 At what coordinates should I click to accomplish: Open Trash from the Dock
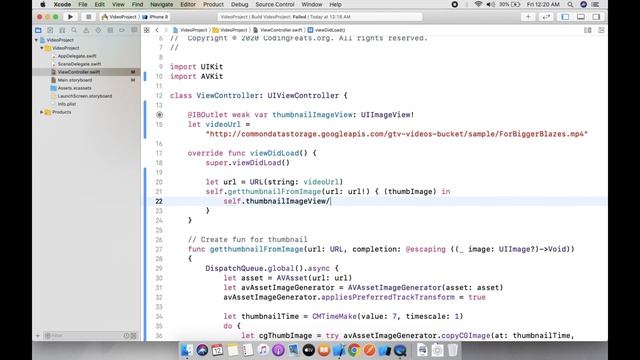coord(453,350)
